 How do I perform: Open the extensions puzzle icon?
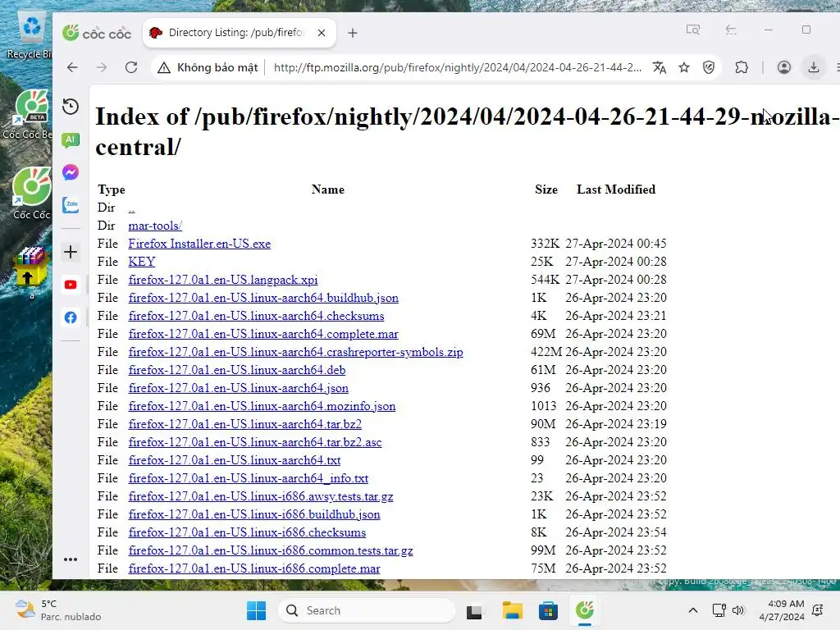(x=742, y=67)
